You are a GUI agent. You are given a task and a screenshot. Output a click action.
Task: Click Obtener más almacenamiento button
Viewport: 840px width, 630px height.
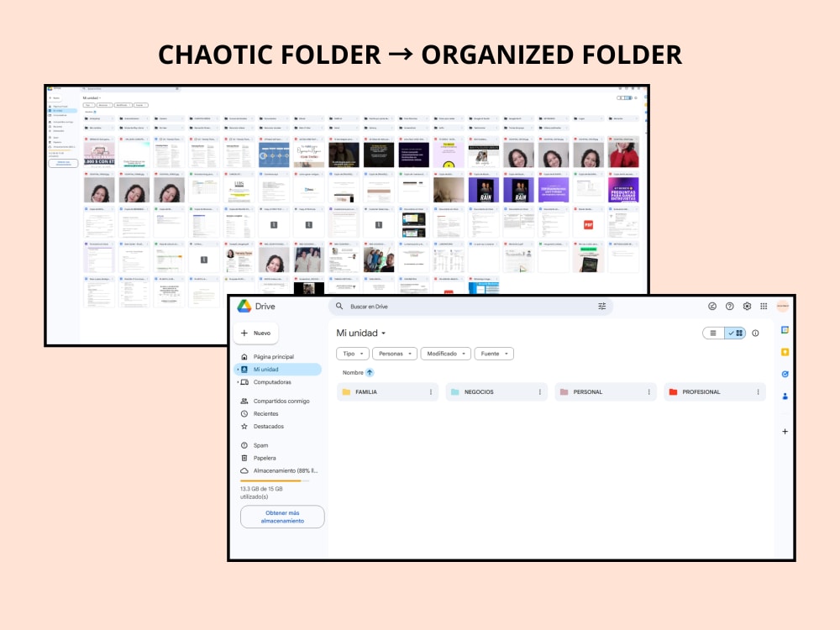click(x=282, y=517)
